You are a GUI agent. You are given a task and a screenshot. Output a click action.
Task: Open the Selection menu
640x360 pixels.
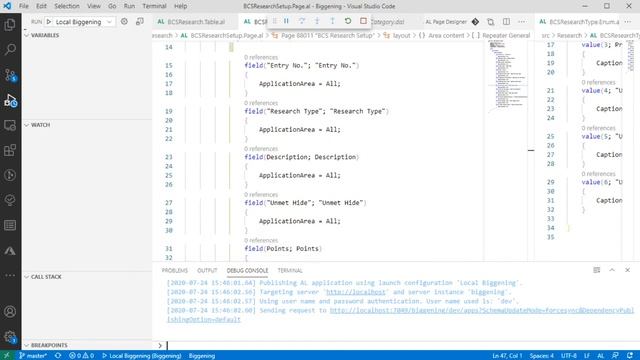point(67,6)
